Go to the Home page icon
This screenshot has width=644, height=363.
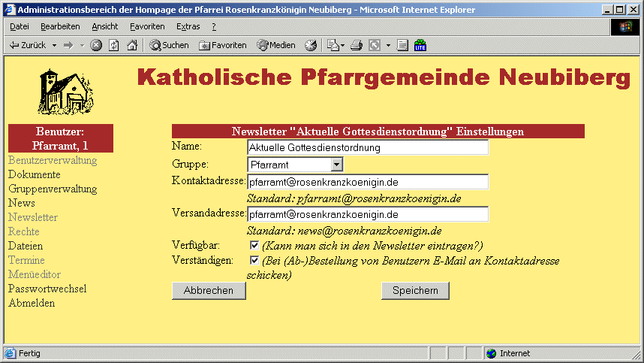132,45
